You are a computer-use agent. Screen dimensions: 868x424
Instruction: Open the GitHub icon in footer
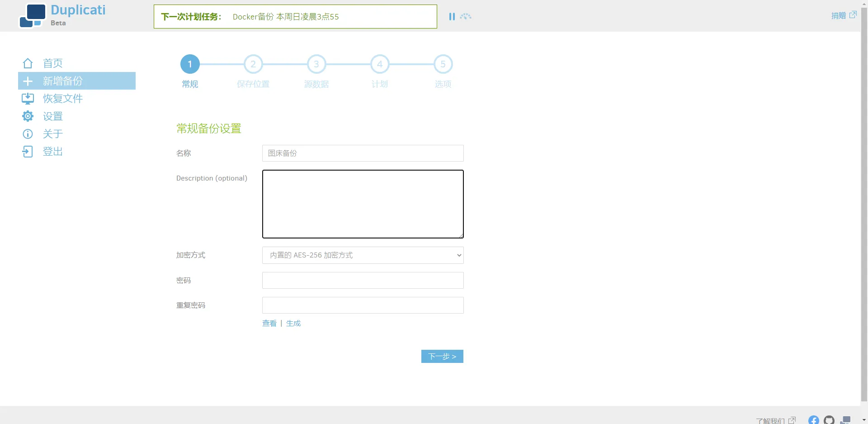[829, 420]
